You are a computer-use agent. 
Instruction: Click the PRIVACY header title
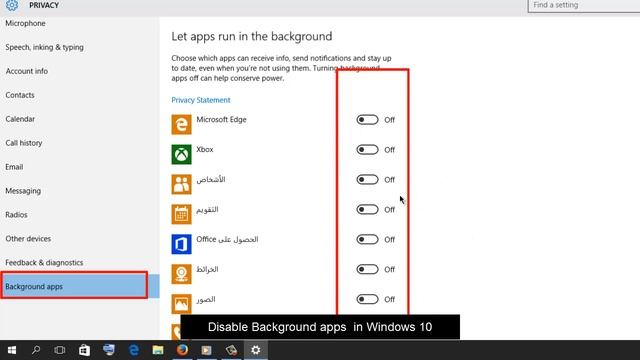44,5
